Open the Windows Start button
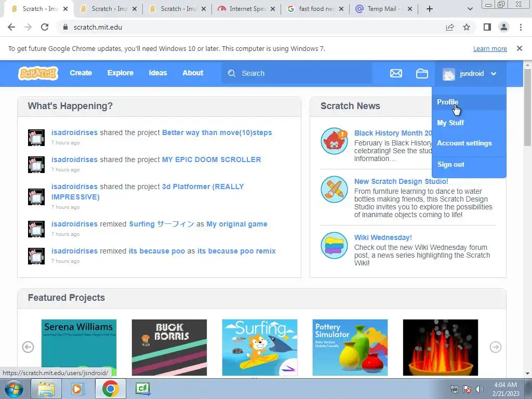Image resolution: width=532 pixels, height=399 pixels. 14,389
